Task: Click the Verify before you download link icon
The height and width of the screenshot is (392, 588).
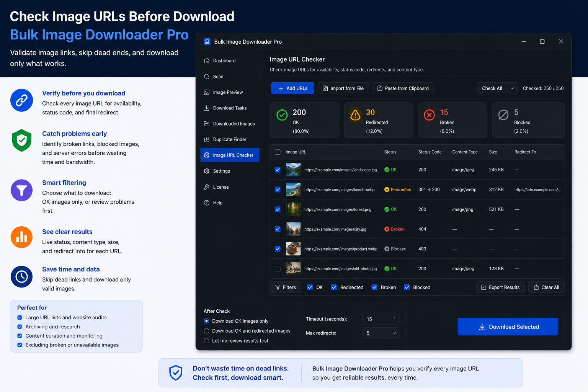Action: pos(22,100)
